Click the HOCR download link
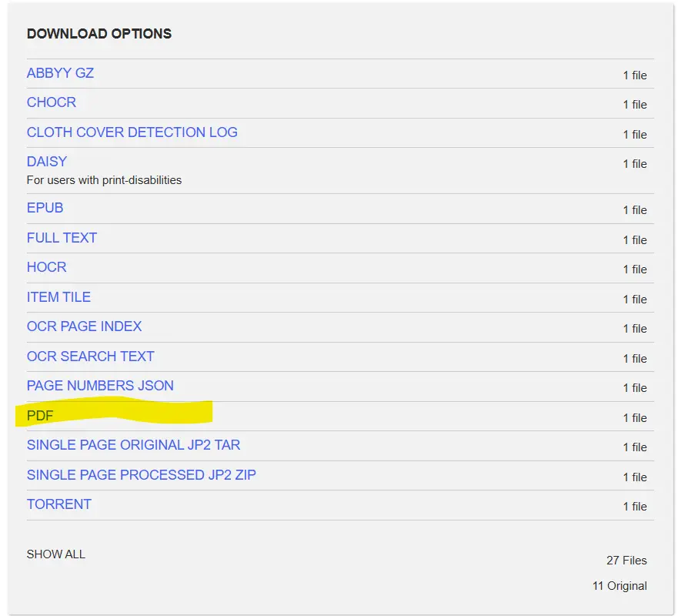This screenshot has height=616, width=678. [x=46, y=267]
